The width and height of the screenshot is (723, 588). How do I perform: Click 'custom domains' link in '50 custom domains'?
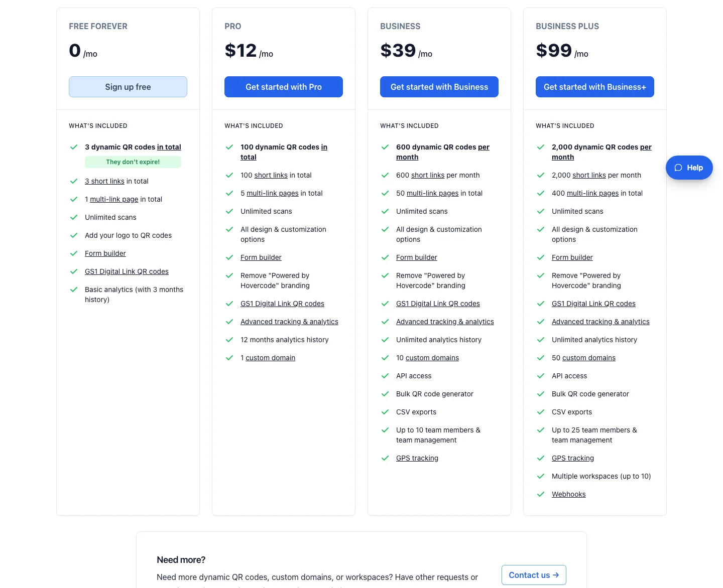point(589,358)
